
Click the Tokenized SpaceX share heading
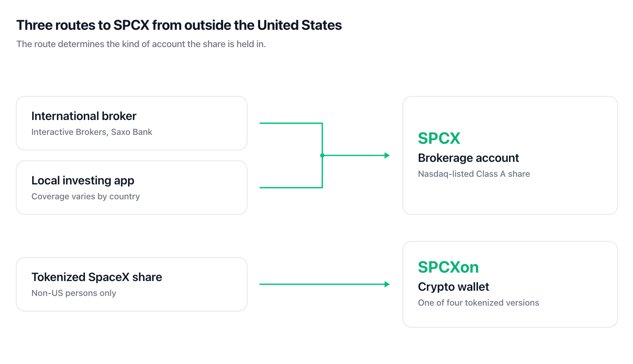[97, 277]
